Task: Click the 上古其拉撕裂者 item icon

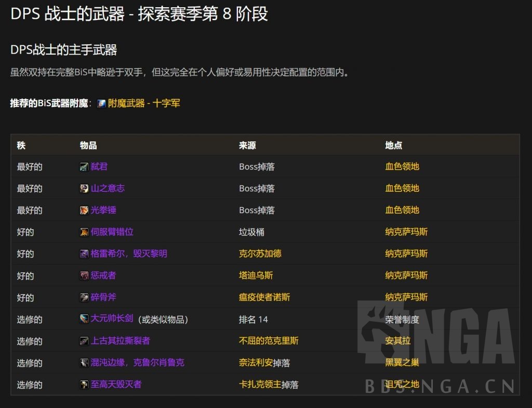Action: pos(84,341)
